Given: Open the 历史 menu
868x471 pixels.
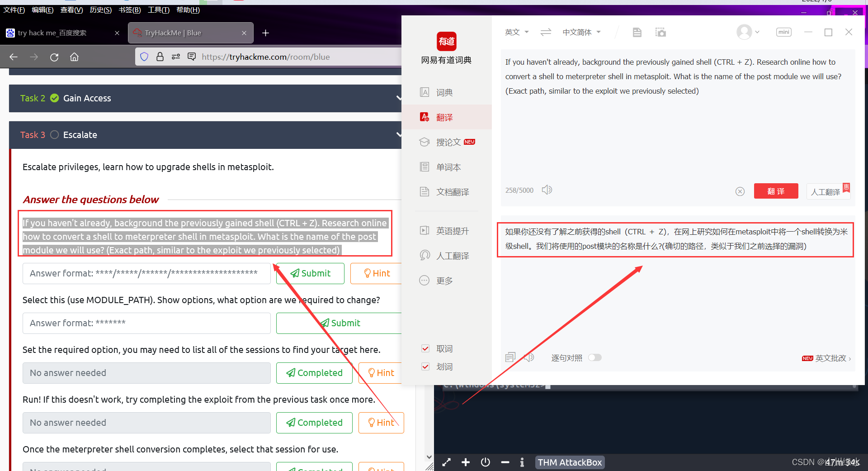Looking at the screenshot, I should (101, 10).
